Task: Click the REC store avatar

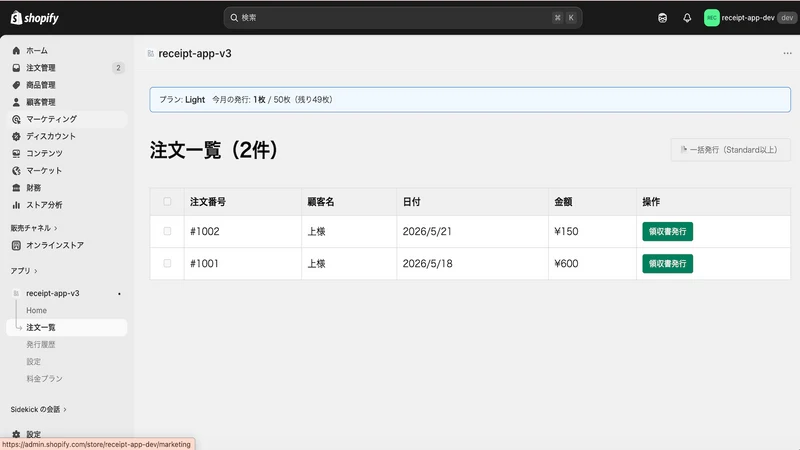Action: tap(711, 18)
